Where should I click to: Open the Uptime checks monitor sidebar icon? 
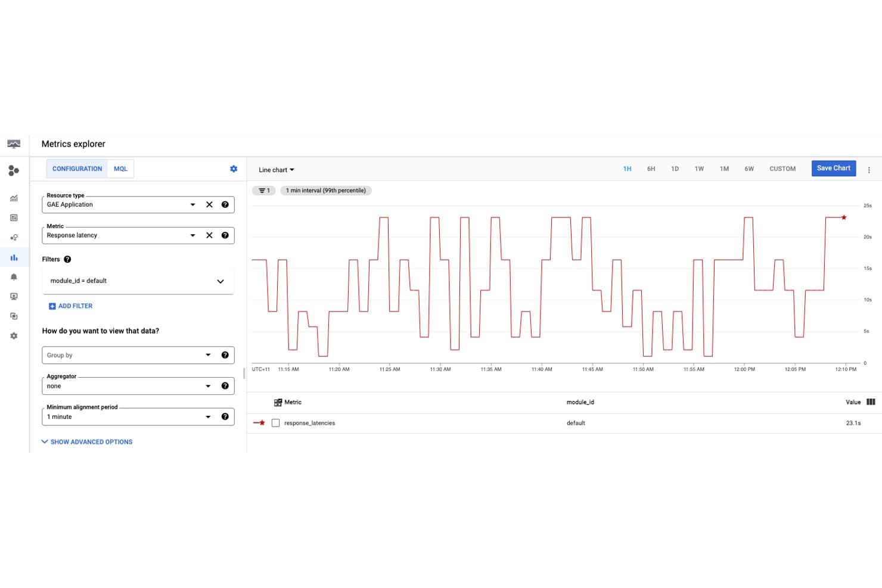[x=14, y=297]
